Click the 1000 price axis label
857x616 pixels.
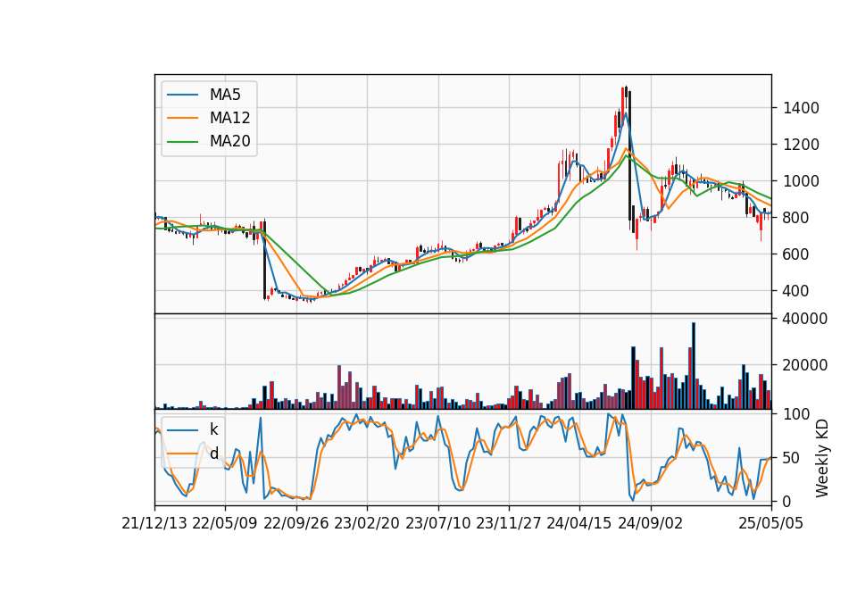tap(801, 181)
